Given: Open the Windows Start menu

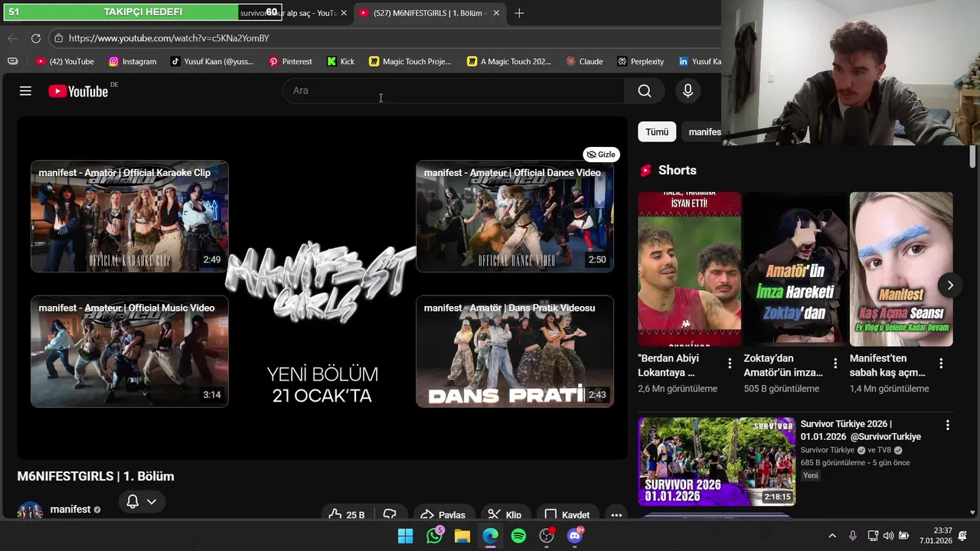Looking at the screenshot, I should [x=406, y=536].
